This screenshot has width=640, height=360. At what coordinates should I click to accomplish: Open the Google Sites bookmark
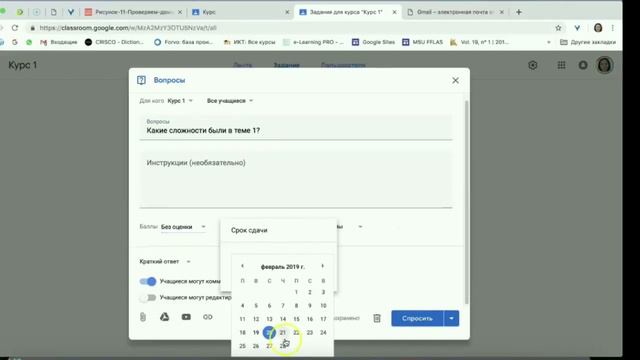(x=373, y=42)
